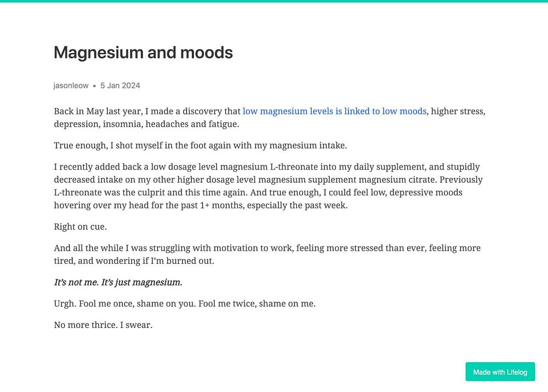
Task: Click the bullet separator after jasonleow
Action: (94, 86)
